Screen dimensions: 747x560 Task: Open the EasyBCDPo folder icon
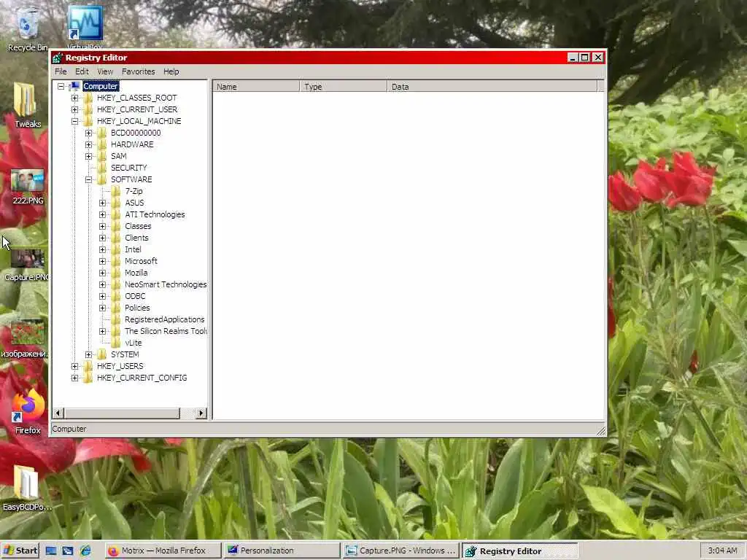[x=27, y=488]
